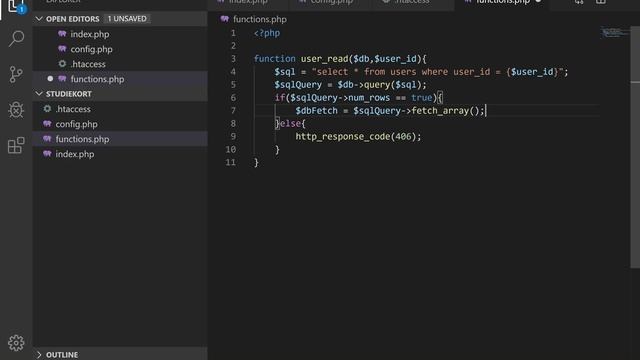Viewport: 640px width, 360px height.
Task: Click PHP icon beside index.php in STUDIEKORT folder
Action: [x=47, y=154]
